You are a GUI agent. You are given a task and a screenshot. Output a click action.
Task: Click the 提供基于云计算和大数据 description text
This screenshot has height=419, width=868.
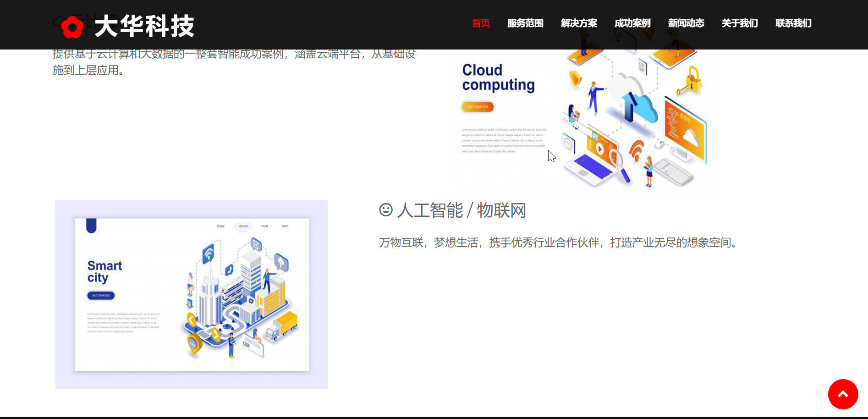point(234,62)
